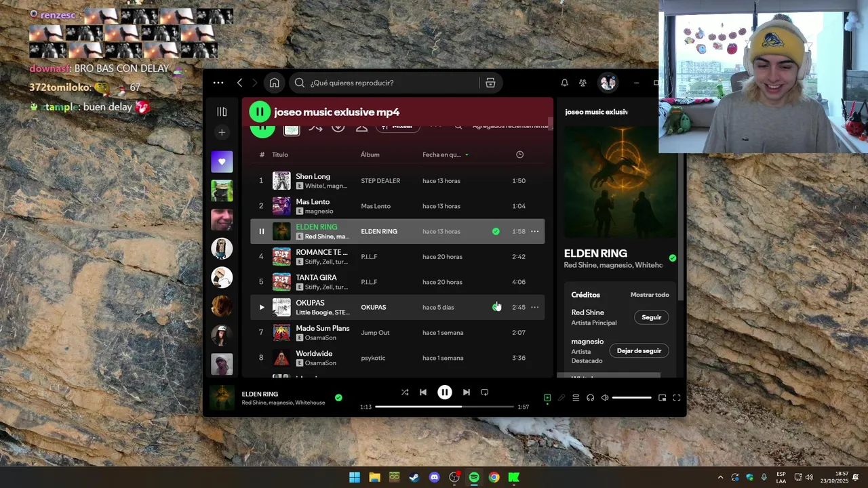Image resolution: width=868 pixels, height=488 pixels.
Task: Toggle saved check in player bar
Action: pos(338,398)
